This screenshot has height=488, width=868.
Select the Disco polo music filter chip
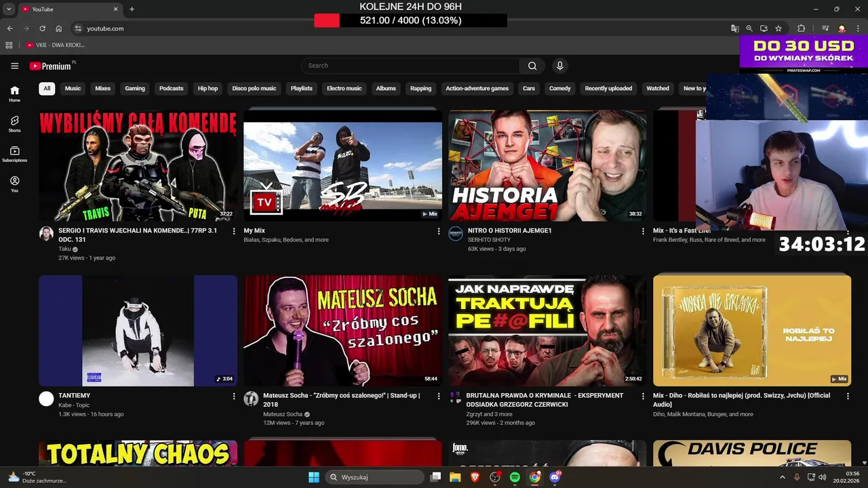pyautogui.click(x=254, y=88)
